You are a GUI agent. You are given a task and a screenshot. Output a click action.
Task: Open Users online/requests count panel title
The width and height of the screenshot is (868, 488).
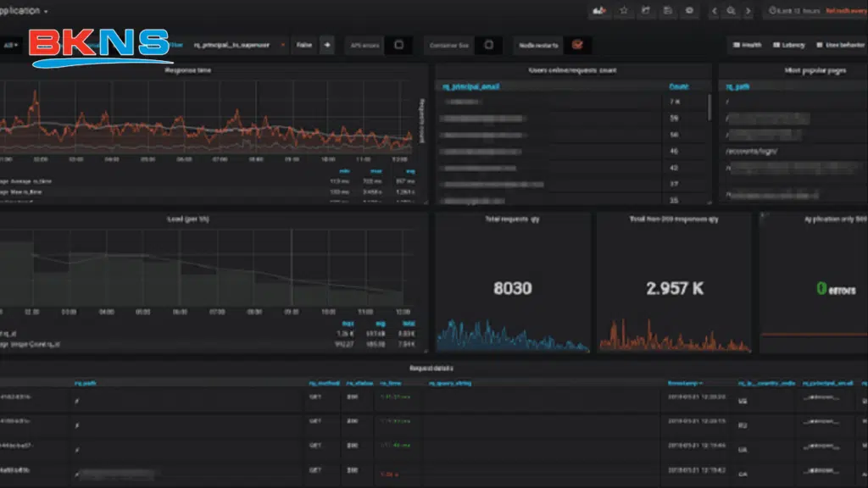coord(572,70)
